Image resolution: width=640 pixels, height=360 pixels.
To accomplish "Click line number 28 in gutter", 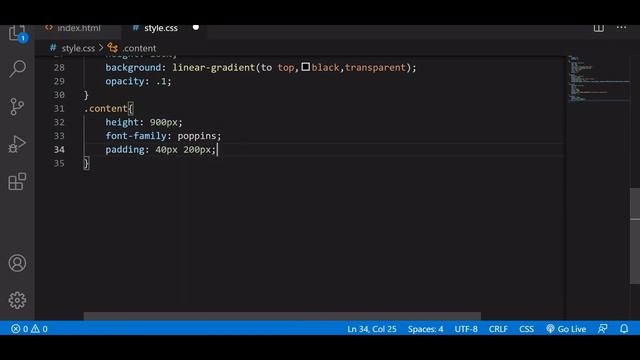I will point(59,67).
